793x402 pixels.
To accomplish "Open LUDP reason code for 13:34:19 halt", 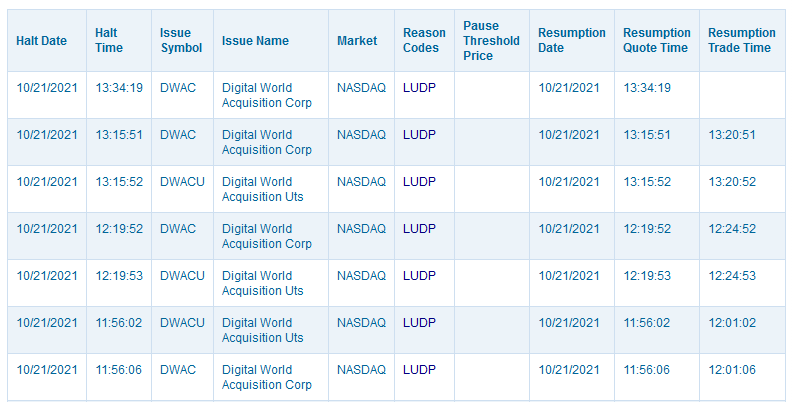I will 419,88.
